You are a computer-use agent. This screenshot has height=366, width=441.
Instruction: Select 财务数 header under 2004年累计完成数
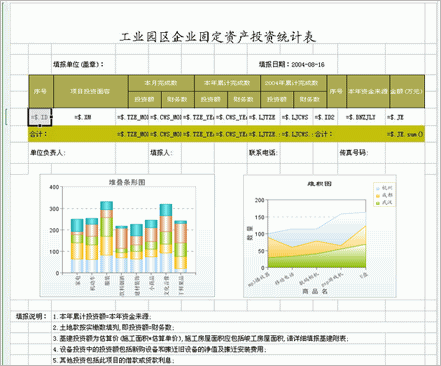click(310, 99)
